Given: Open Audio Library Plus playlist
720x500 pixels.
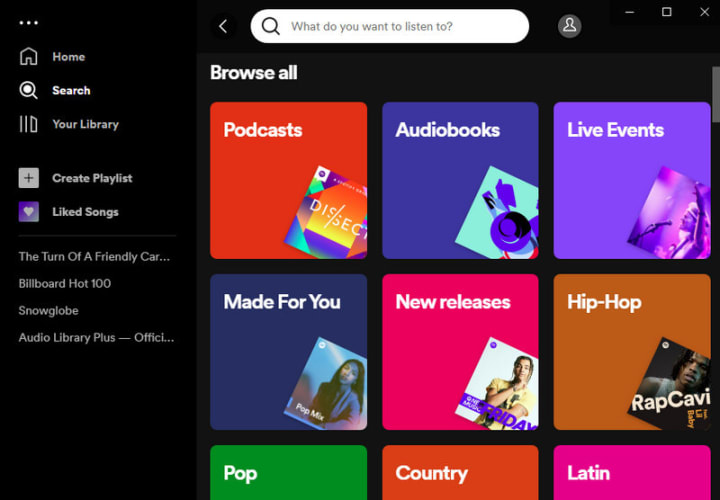Looking at the screenshot, I should pyautogui.click(x=96, y=337).
